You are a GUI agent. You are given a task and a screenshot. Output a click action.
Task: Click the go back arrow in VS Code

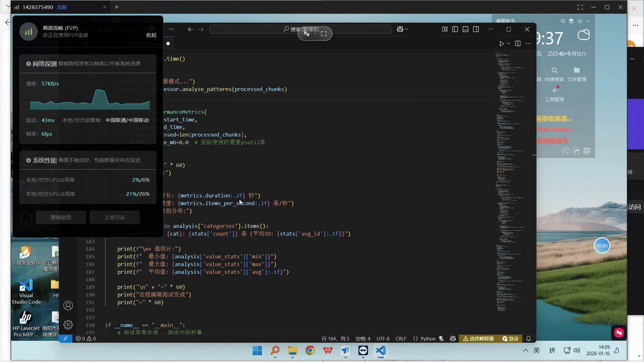tap(190, 29)
